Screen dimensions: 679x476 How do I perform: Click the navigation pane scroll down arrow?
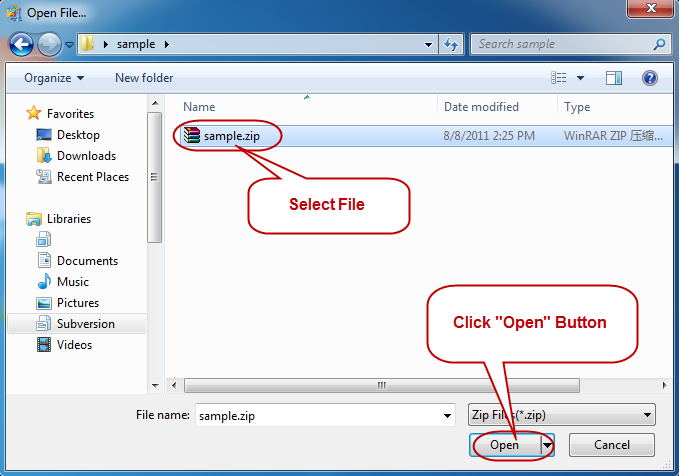tap(155, 385)
